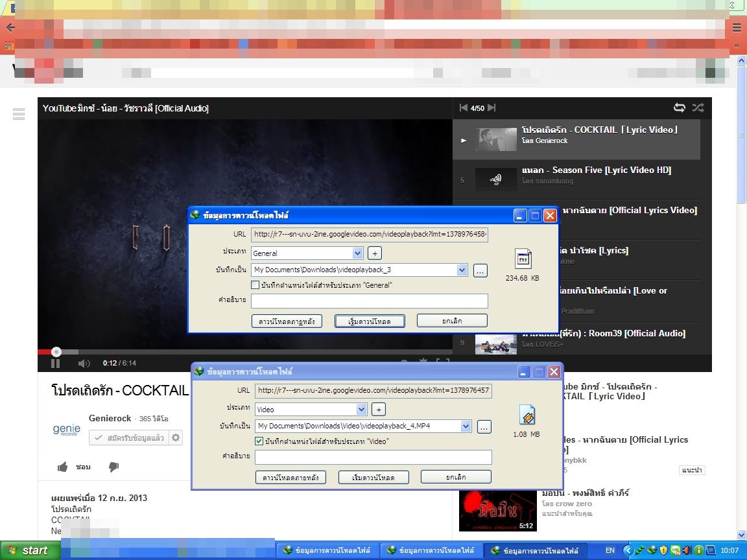The height and width of the screenshot is (560, 747).
Task: Uncheck remember path for "Video" checkbox
Action: tap(259, 441)
